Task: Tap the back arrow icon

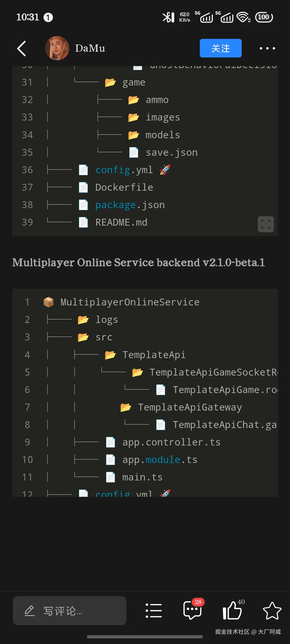Action: [x=21, y=48]
